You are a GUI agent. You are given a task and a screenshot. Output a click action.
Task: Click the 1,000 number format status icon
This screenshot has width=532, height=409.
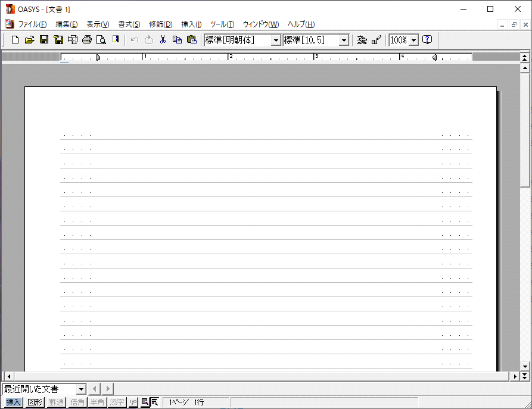tap(133, 402)
